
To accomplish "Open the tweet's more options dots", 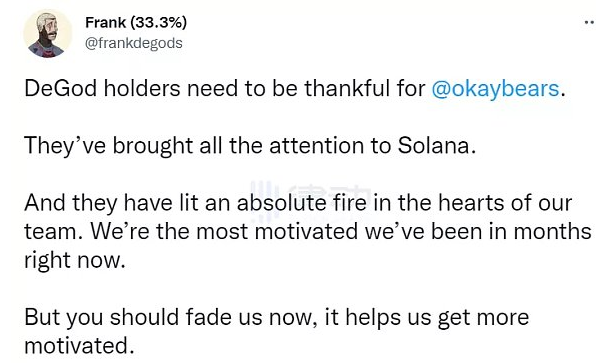I will tap(590, 23).
